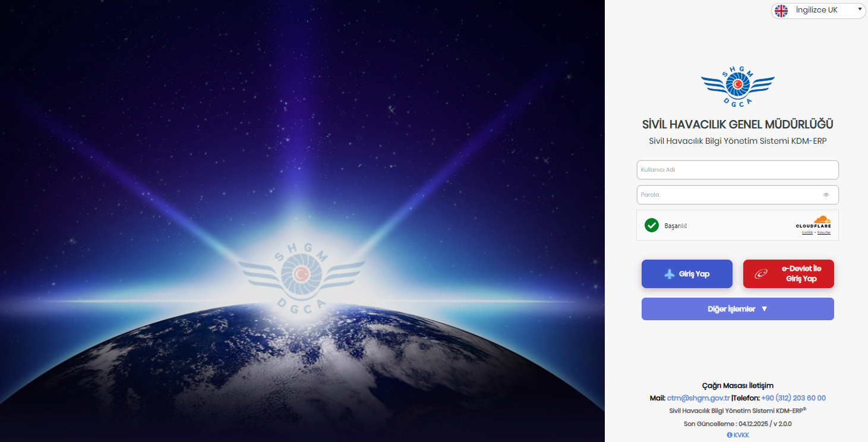The width and height of the screenshot is (868, 442).
Task: Toggle password visibility with the eye icon
Action: point(826,195)
